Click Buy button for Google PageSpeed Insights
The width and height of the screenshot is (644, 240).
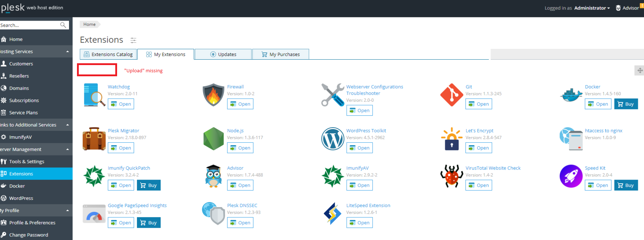point(149,223)
